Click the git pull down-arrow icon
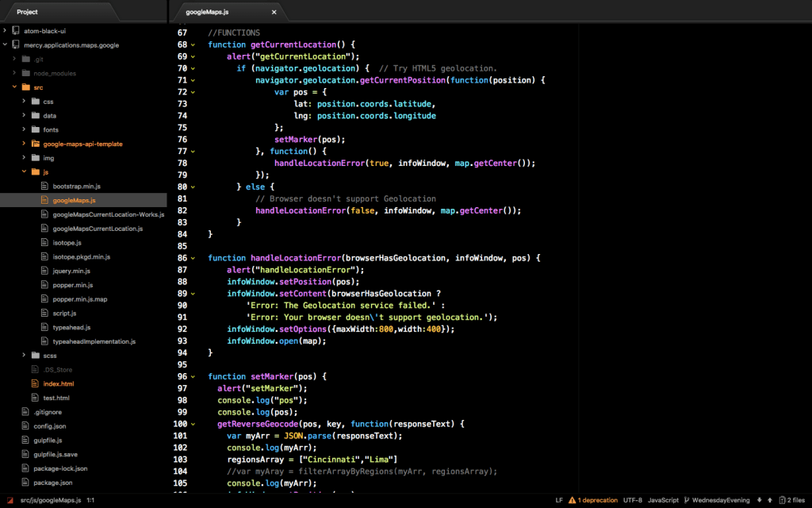Image resolution: width=812 pixels, height=508 pixels. coord(760,500)
